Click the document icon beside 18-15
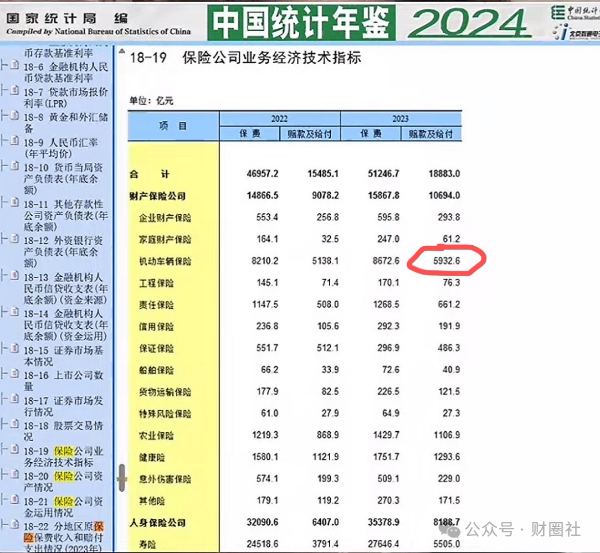The height and width of the screenshot is (553, 600). point(15,348)
